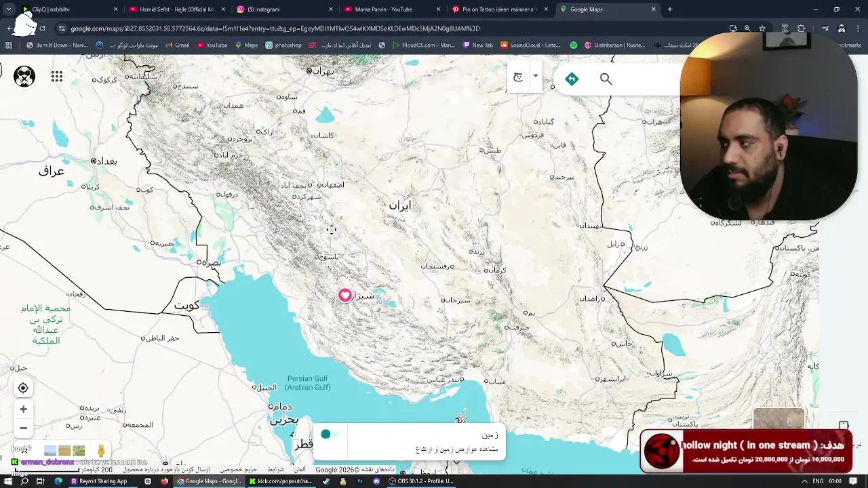
Task: Select the third imagery thumbnail beside pegman
Action: 79,451
